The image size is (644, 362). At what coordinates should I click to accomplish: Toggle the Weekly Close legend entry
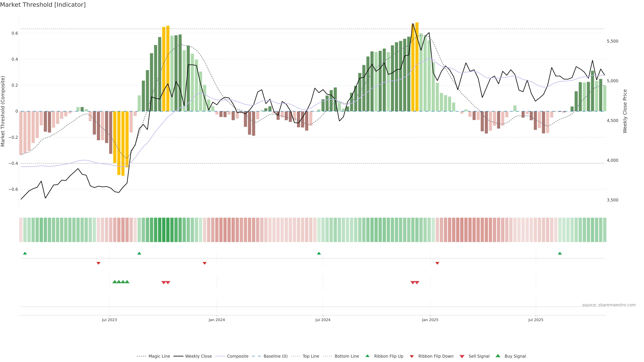[198, 356]
